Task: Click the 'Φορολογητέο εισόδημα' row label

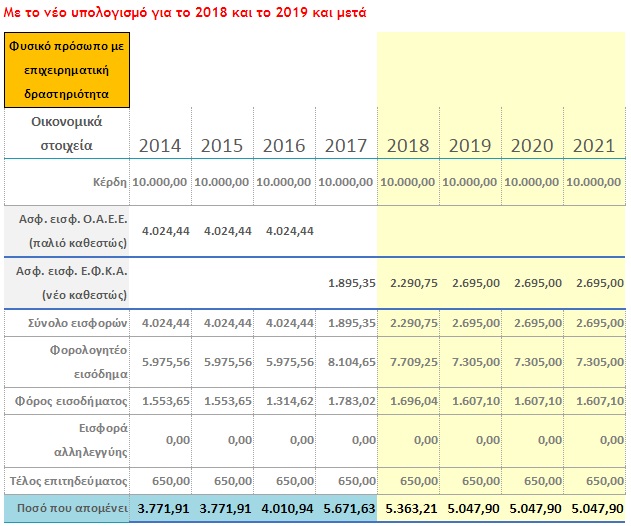Action: click(x=89, y=362)
